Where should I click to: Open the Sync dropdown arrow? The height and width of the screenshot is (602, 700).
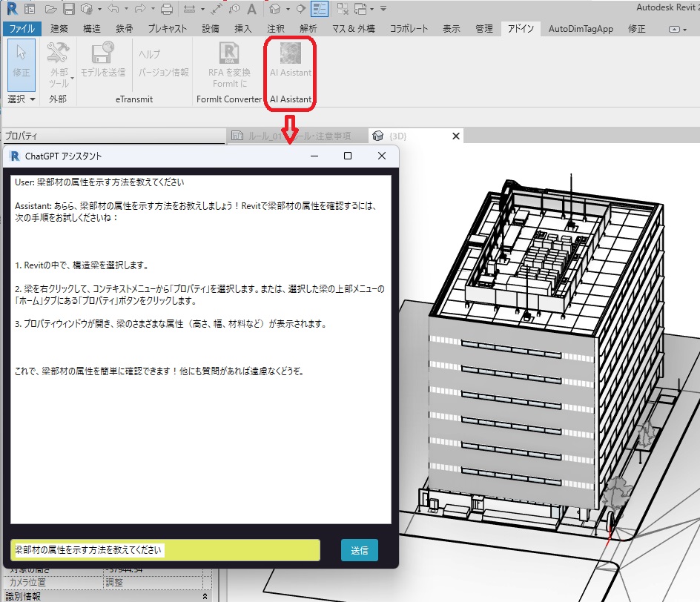click(x=99, y=9)
